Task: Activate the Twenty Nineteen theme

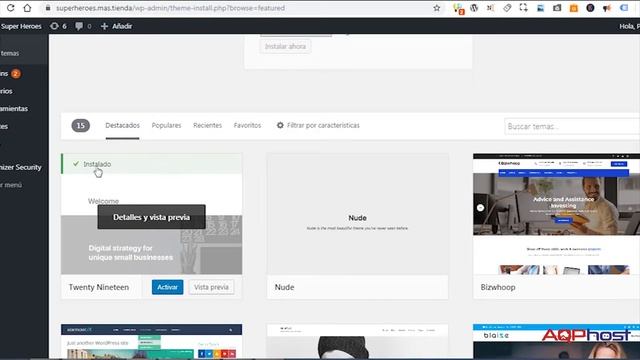Action: point(167,287)
